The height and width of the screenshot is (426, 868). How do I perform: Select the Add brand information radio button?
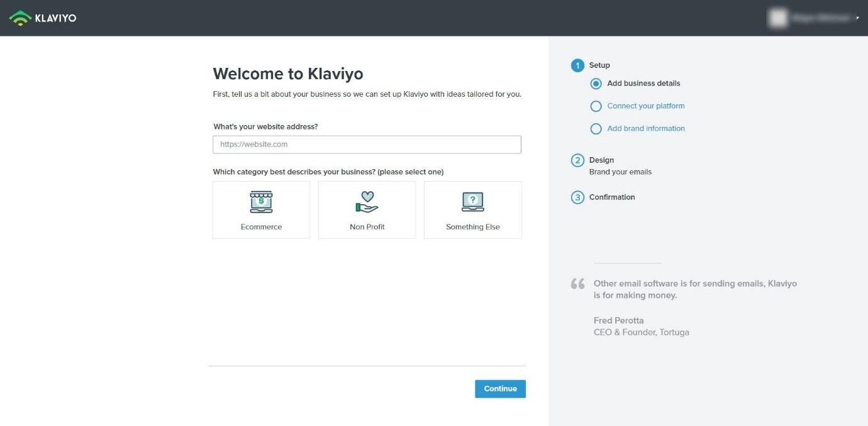pos(596,129)
